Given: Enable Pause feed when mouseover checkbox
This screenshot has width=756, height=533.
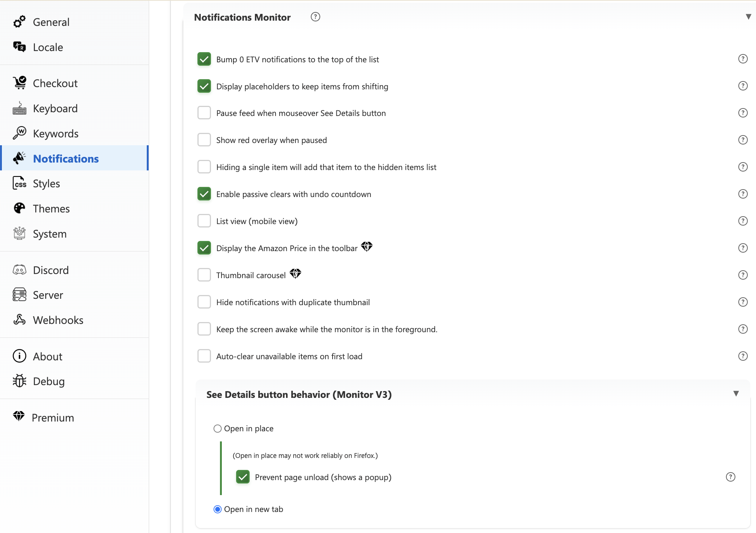Looking at the screenshot, I should coord(204,113).
